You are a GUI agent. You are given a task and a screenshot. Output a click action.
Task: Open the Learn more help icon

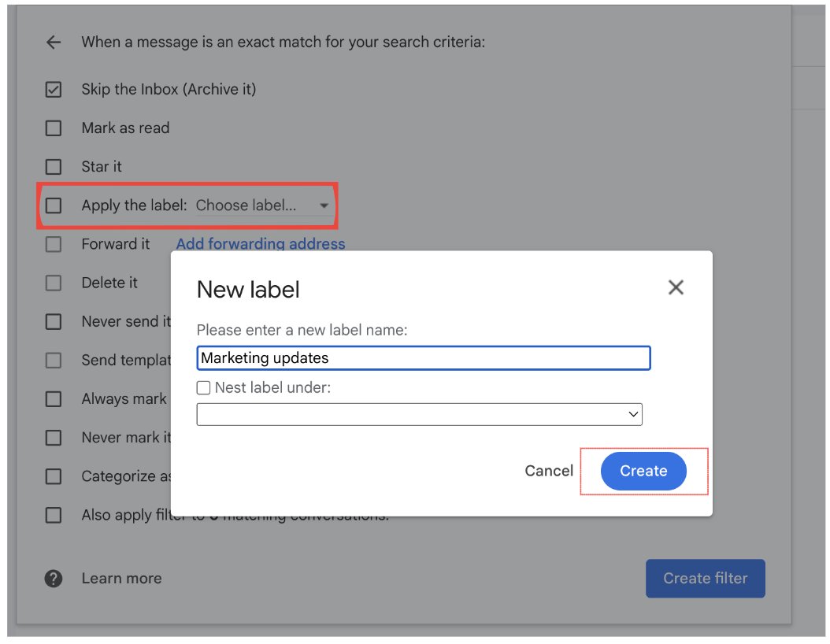52,578
